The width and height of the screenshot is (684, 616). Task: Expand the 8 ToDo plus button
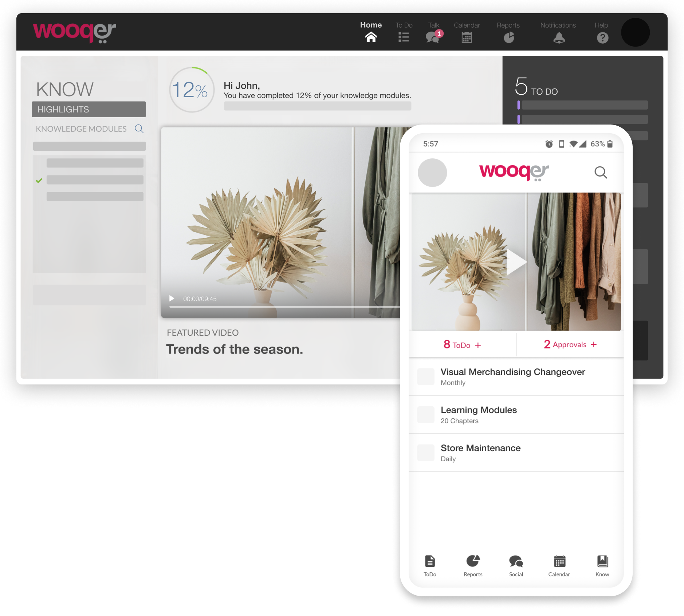[478, 345]
